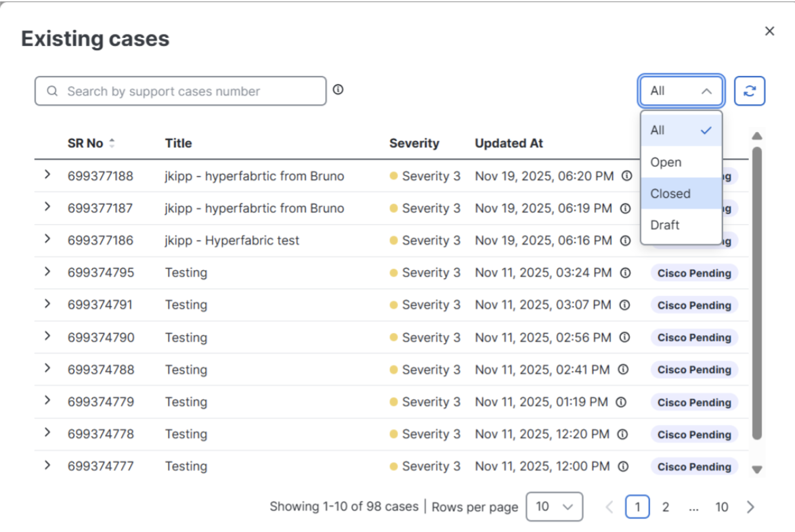Open the Rows per page dropdown
Screen dimensions: 795x532
(554, 507)
